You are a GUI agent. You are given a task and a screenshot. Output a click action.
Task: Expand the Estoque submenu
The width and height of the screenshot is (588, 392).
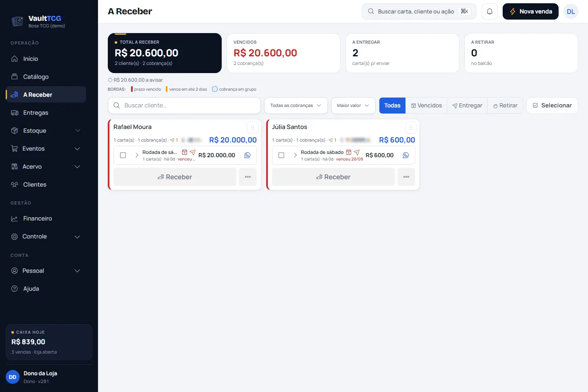pos(46,131)
